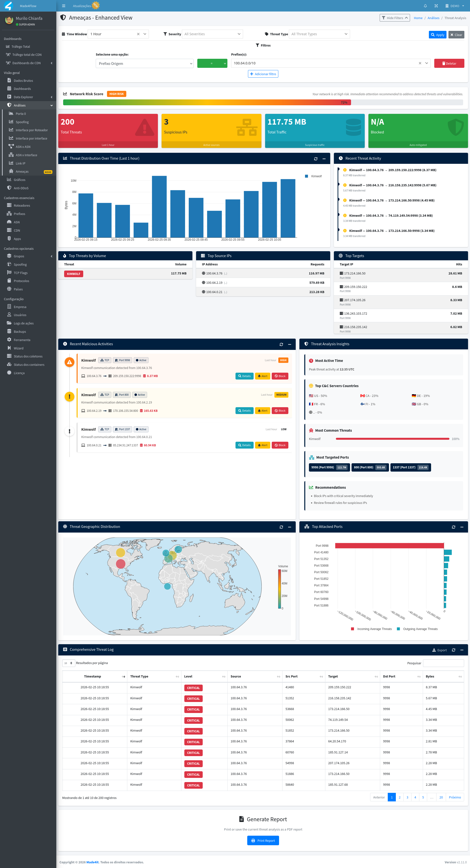This screenshot has height=868, width=470.
Task: Refresh the Threat Distribution Over Time chart
Action: click(316, 158)
